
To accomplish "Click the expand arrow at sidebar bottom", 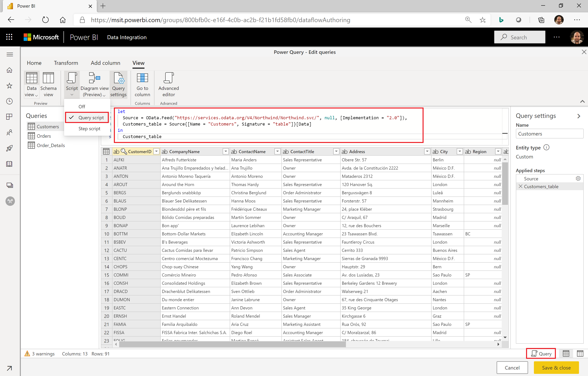I will tap(10, 368).
